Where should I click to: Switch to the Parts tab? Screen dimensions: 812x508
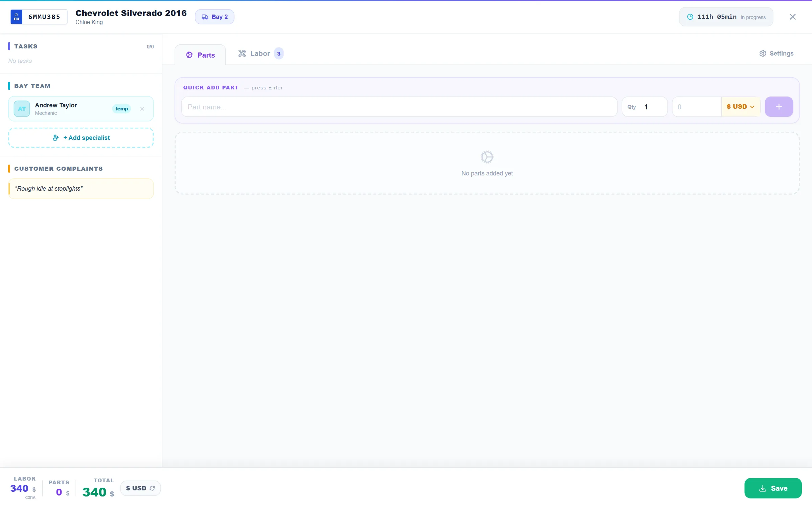pyautogui.click(x=200, y=55)
